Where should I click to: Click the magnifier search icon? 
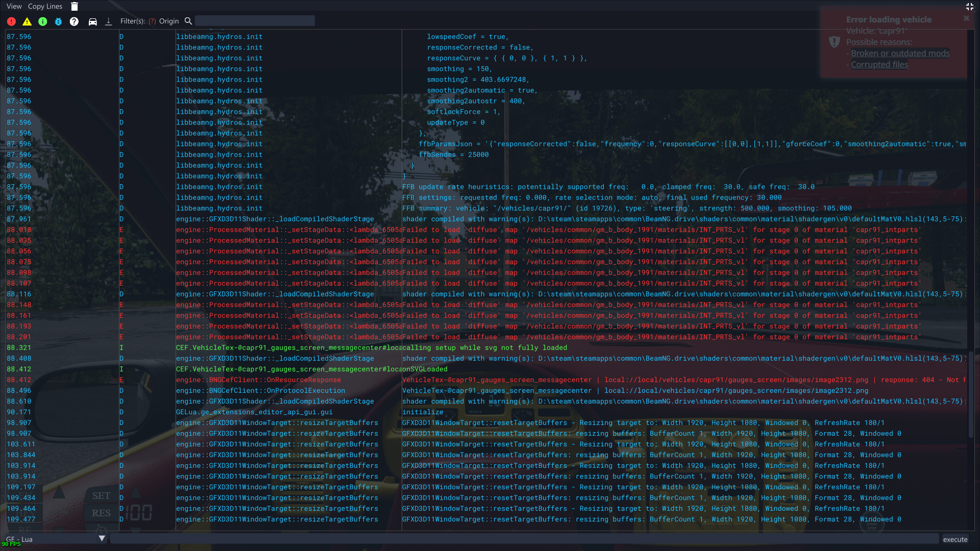click(x=188, y=21)
